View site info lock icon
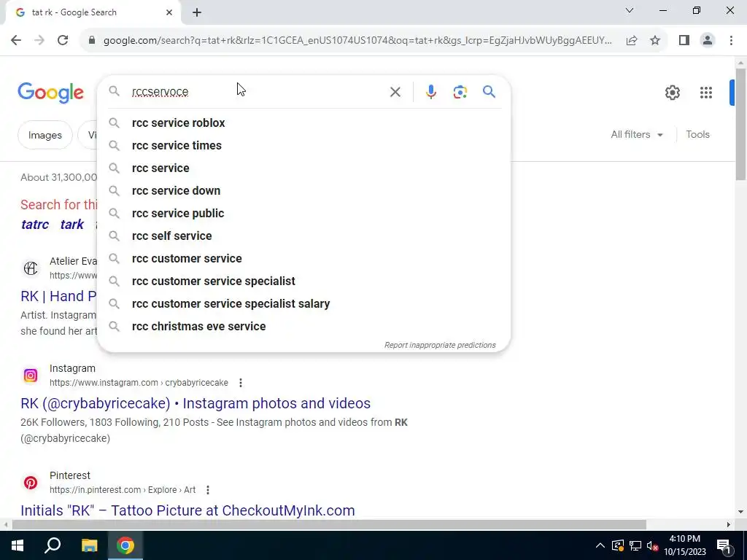Viewport: 747px width, 560px height. 92,41
